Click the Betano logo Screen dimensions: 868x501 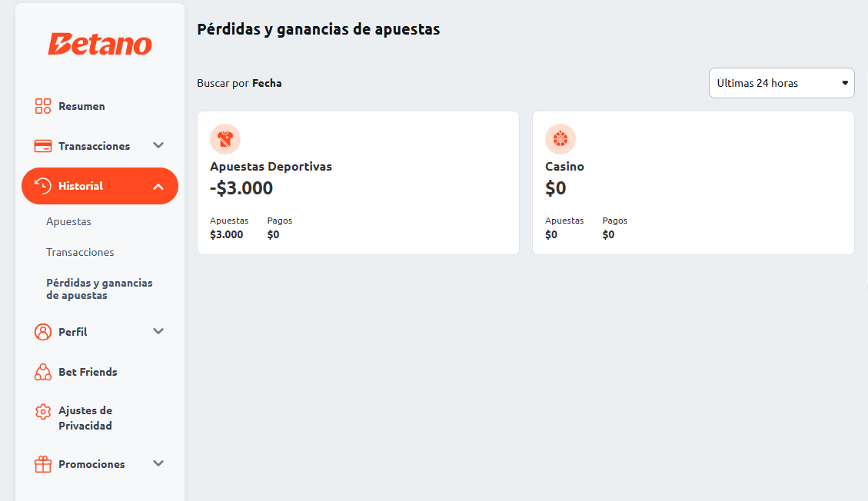(100, 45)
